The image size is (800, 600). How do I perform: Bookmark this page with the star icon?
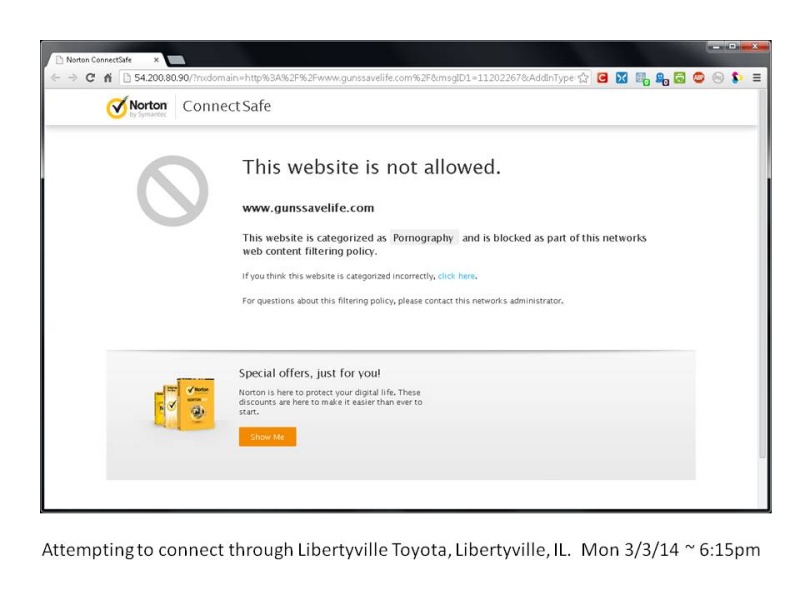(583, 77)
